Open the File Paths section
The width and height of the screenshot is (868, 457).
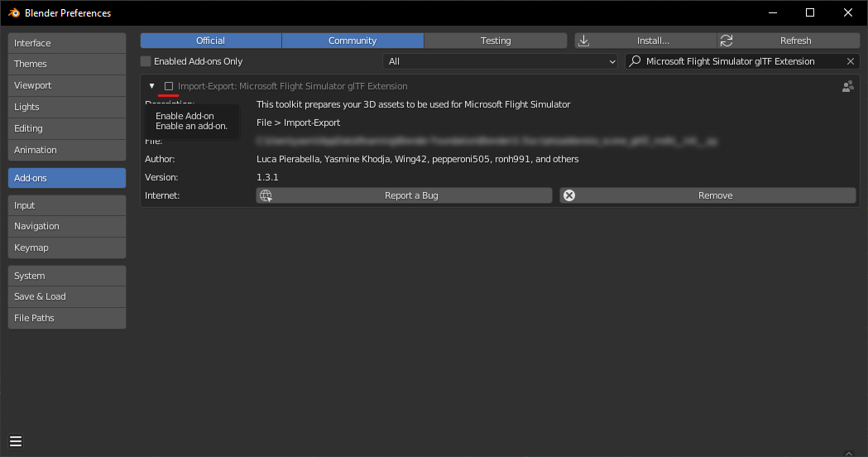point(67,318)
